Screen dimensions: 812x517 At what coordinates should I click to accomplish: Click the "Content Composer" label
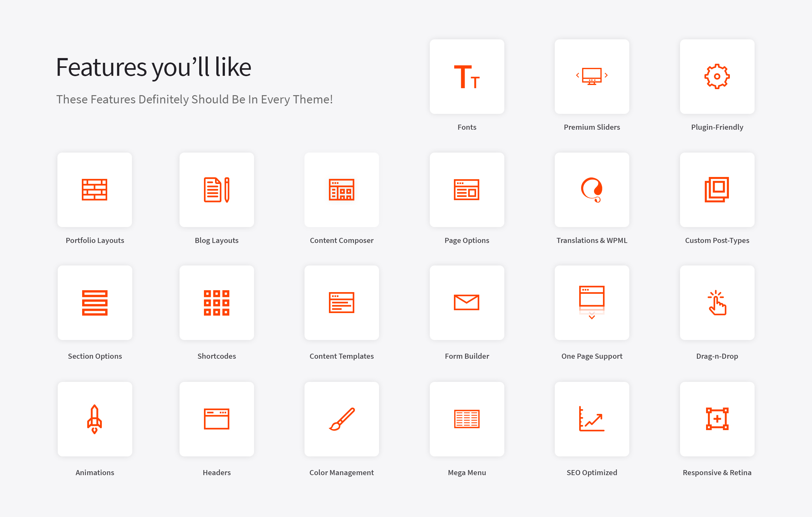pyautogui.click(x=342, y=240)
